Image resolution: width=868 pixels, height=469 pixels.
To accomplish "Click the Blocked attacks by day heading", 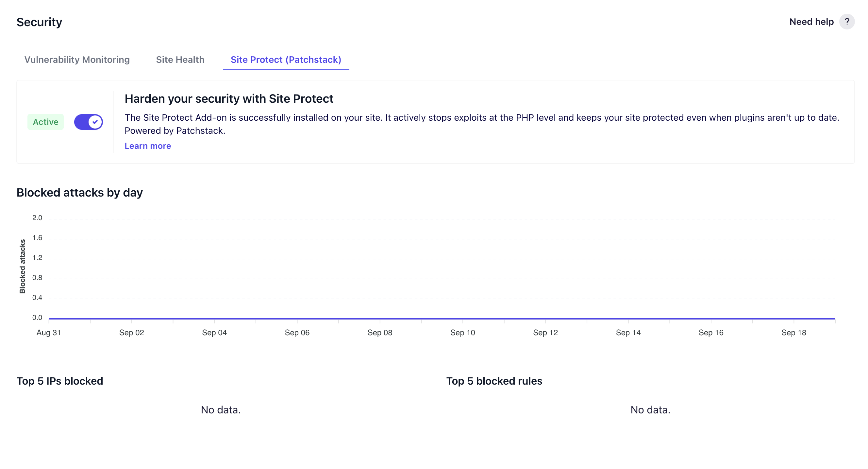I will tap(79, 193).
